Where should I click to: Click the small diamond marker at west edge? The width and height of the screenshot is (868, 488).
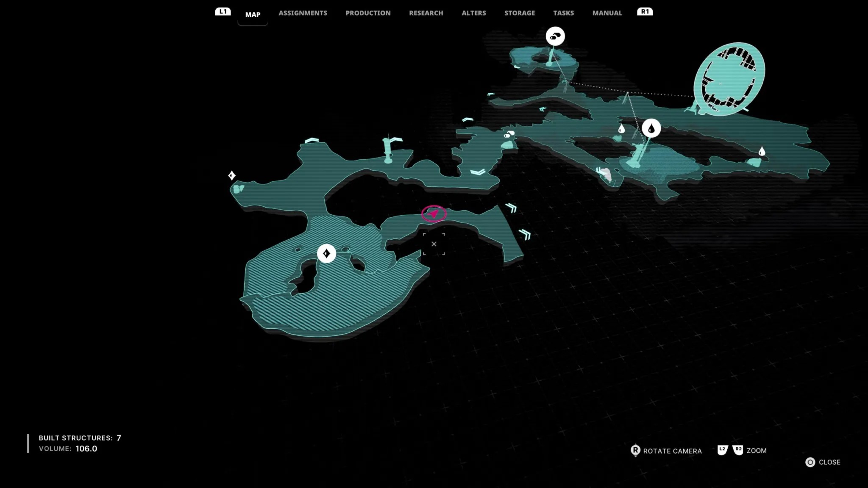232,175
